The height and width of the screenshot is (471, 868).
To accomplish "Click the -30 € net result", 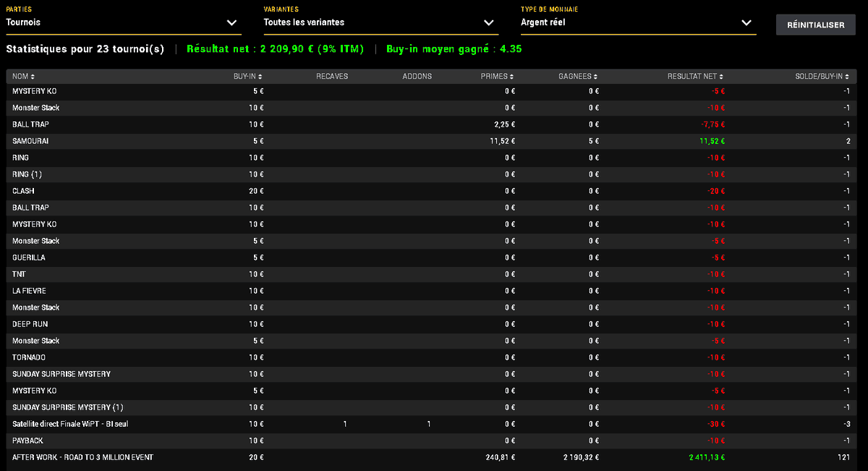I will click(715, 424).
